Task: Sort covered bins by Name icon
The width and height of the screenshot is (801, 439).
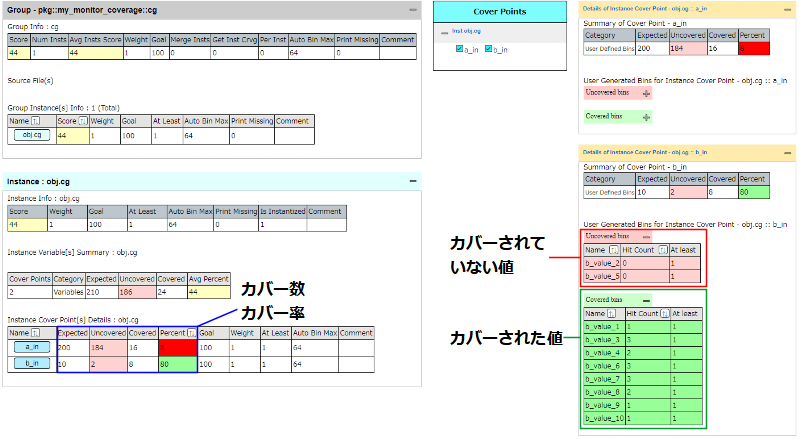Action: click(611, 314)
